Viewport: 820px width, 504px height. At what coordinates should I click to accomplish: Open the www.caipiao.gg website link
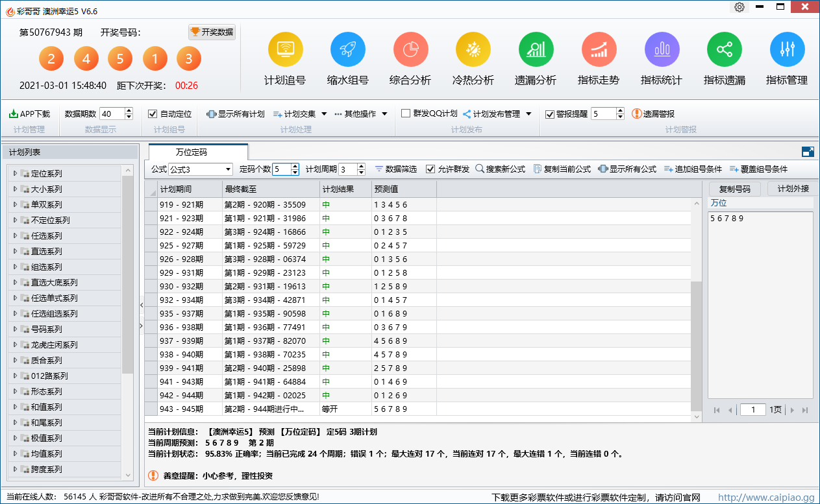(x=765, y=498)
